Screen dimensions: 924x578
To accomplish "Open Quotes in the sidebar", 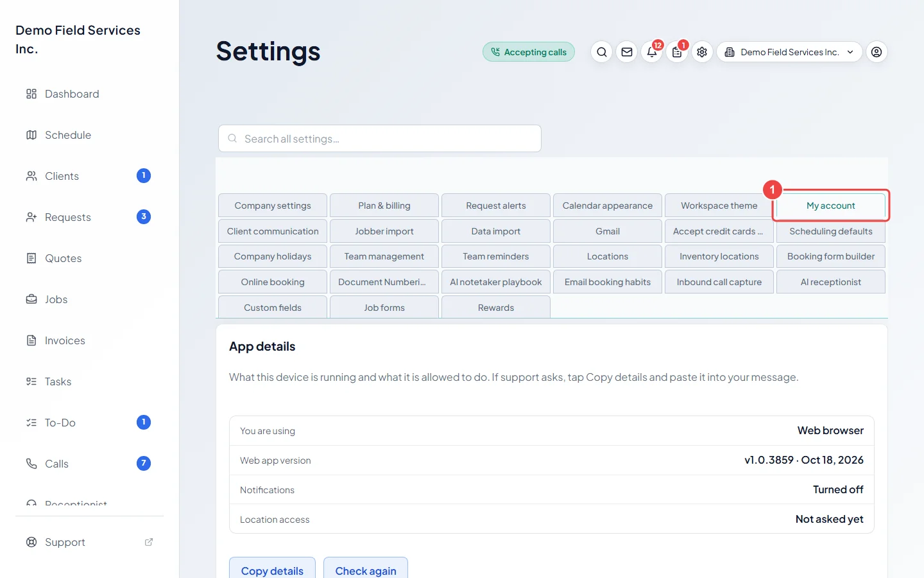I will [89, 258].
